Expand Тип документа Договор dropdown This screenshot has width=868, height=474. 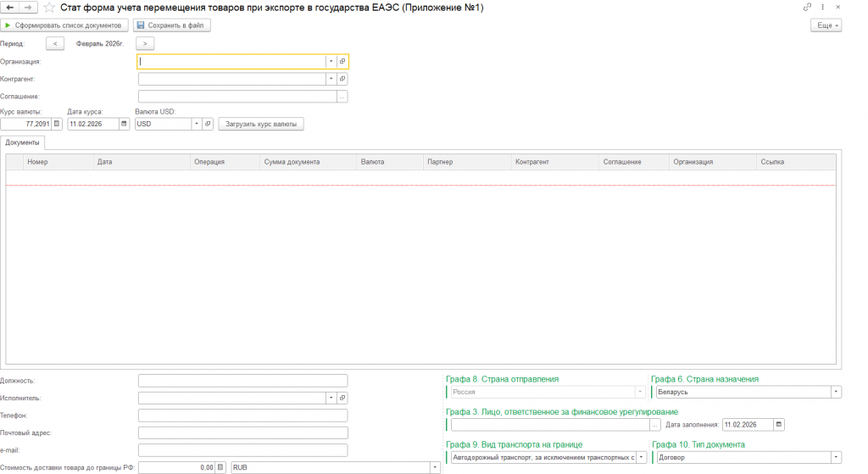(836, 457)
